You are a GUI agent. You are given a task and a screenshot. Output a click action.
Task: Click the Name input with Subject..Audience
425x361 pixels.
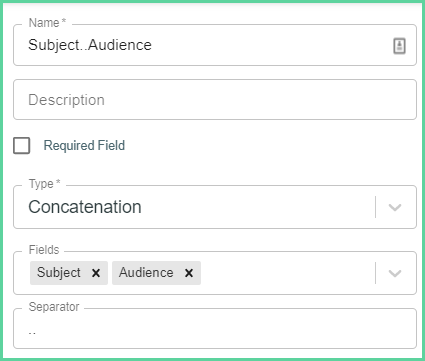215,45
